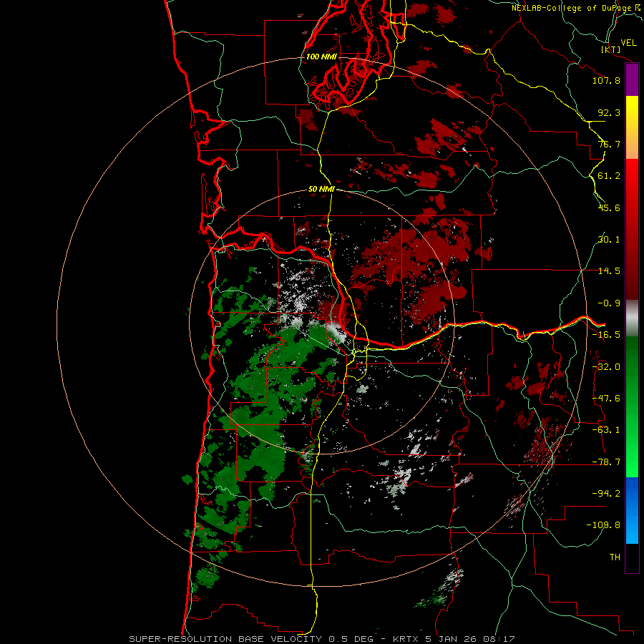This screenshot has width=644, height=644.
Task: Select the 45.6 scale value
Action: point(609,208)
